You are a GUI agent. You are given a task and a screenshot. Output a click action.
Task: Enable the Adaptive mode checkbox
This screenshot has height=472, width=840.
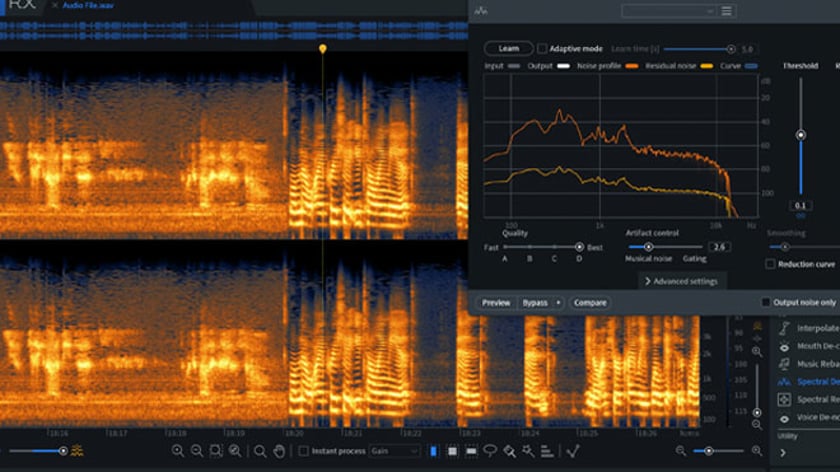[542, 48]
